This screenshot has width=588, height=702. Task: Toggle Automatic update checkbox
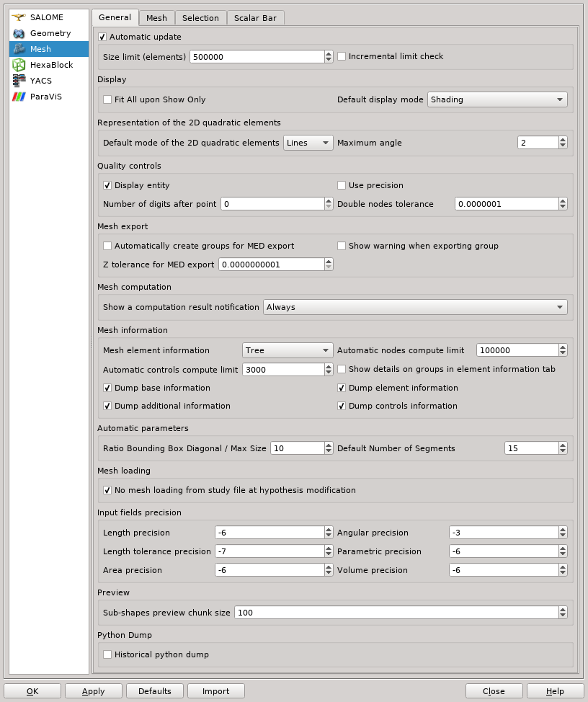[102, 37]
